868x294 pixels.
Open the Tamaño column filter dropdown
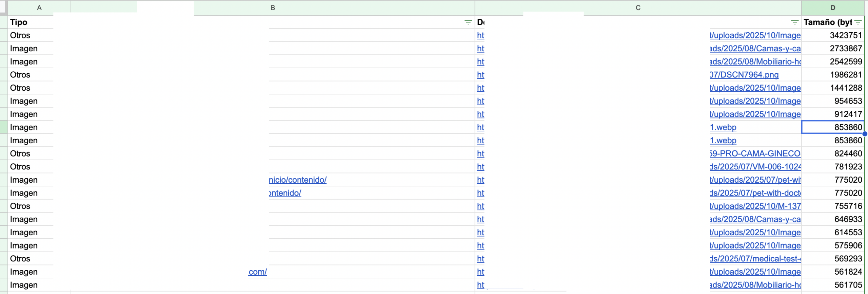pos(858,22)
